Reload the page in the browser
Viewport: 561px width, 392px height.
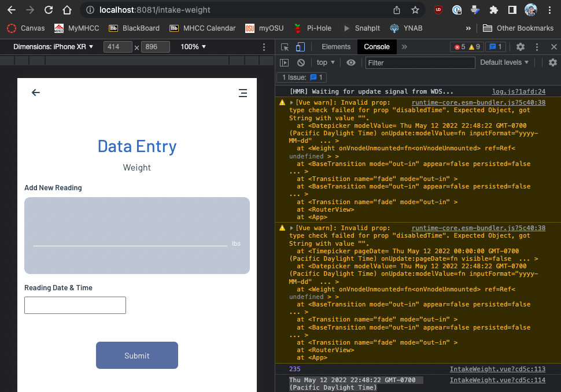pyautogui.click(x=49, y=10)
